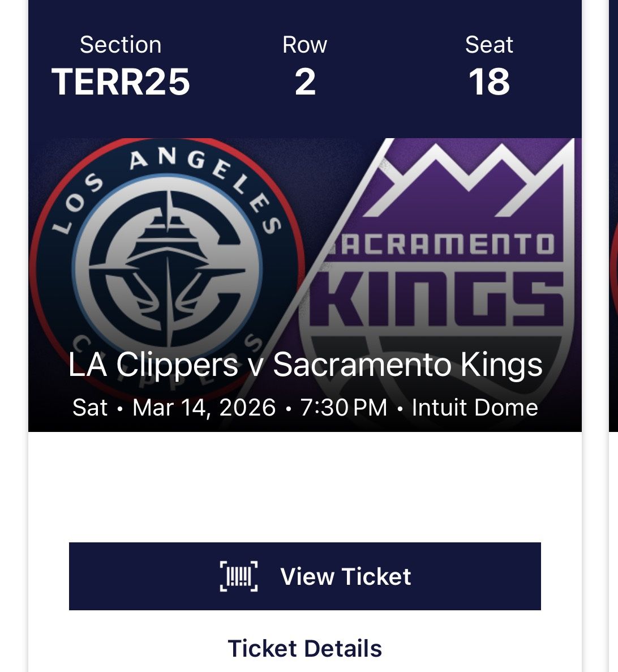Click the LA Clippers v Sacramento Kings title
The image size is (618, 672).
(x=305, y=365)
